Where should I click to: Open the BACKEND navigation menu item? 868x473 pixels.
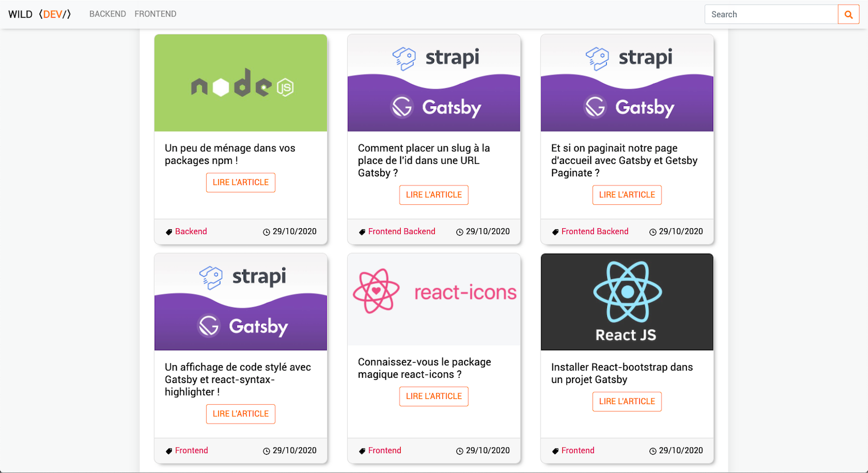108,14
